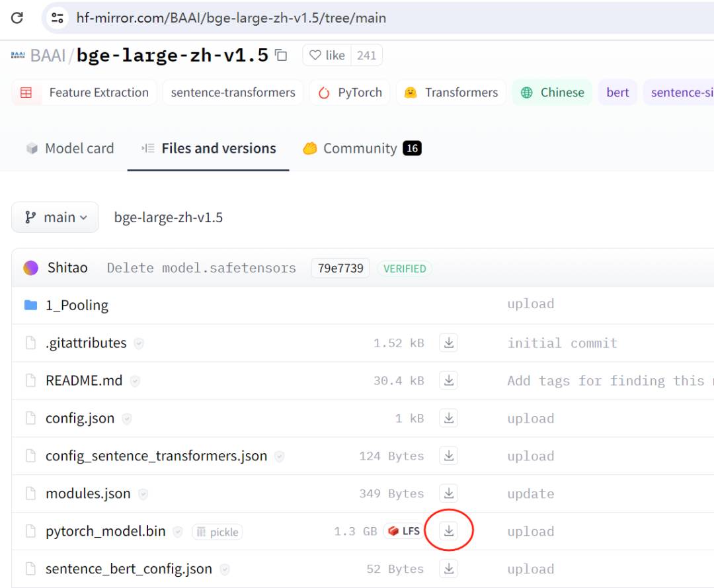Download the modules.json file
Screen dimensions: 714x588
tap(448, 493)
